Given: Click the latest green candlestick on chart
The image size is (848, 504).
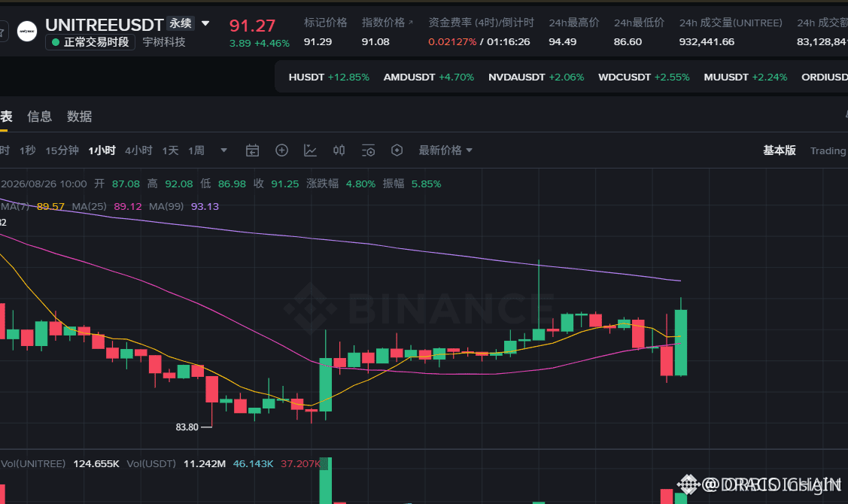Looking at the screenshot, I should click(681, 342).
